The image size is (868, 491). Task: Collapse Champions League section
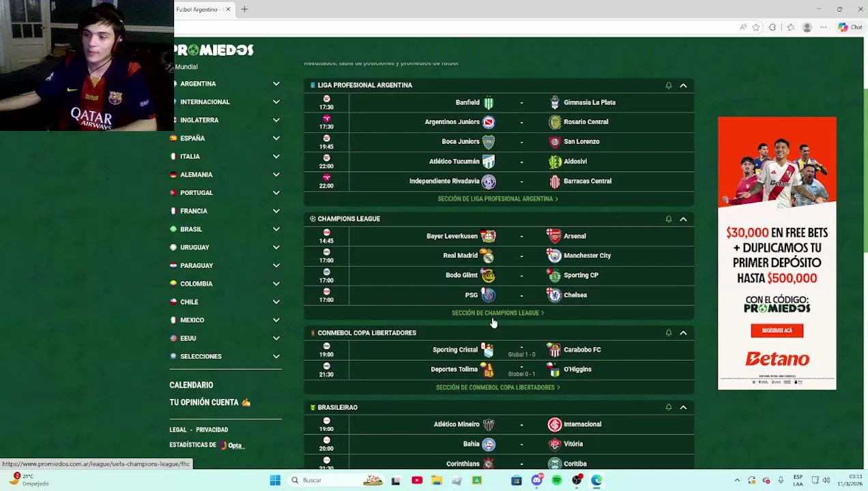tap(683, 219)
